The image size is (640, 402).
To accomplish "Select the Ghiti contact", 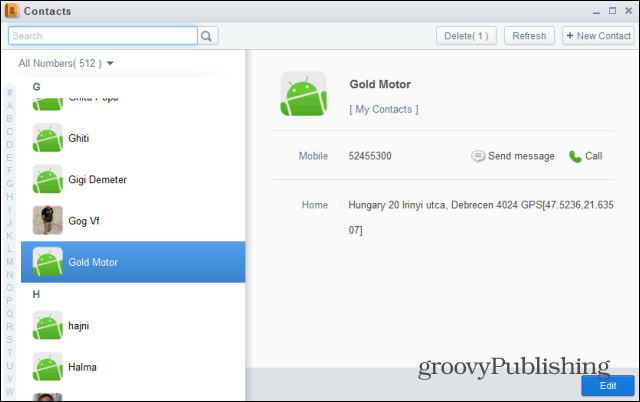I will coord(133,138).
